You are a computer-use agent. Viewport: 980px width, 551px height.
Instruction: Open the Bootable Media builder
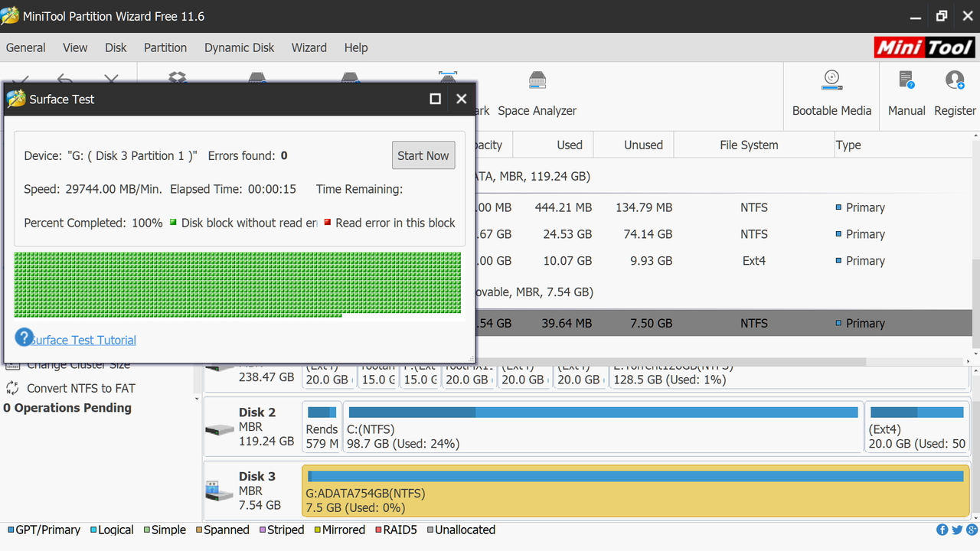[831, 93]
